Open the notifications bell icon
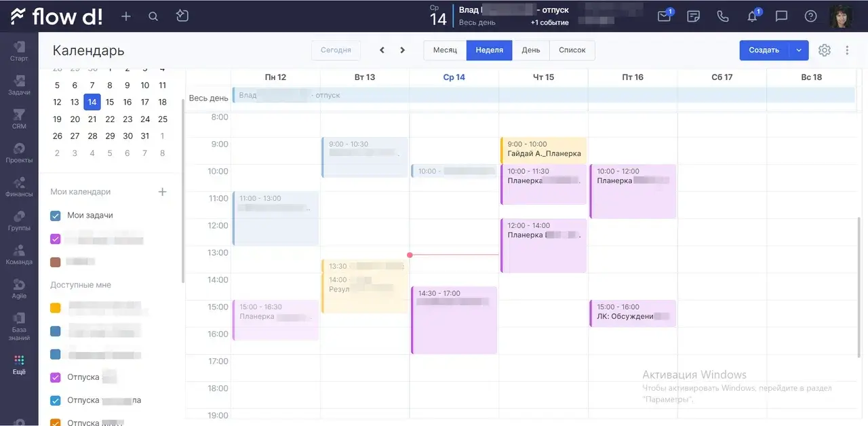Screen dimensions: 868x426 click(x=752, y=16)
